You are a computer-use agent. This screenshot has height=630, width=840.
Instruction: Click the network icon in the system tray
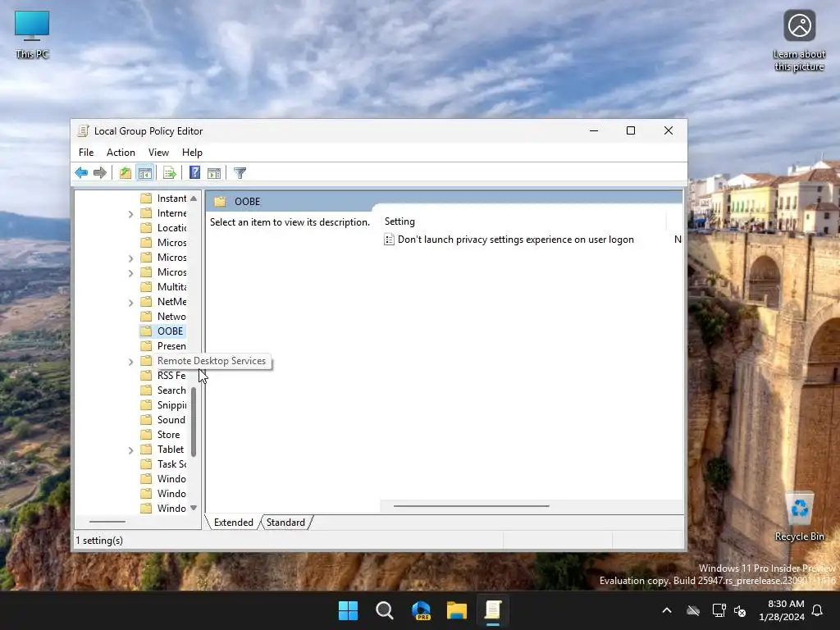(x=719, y=610)
